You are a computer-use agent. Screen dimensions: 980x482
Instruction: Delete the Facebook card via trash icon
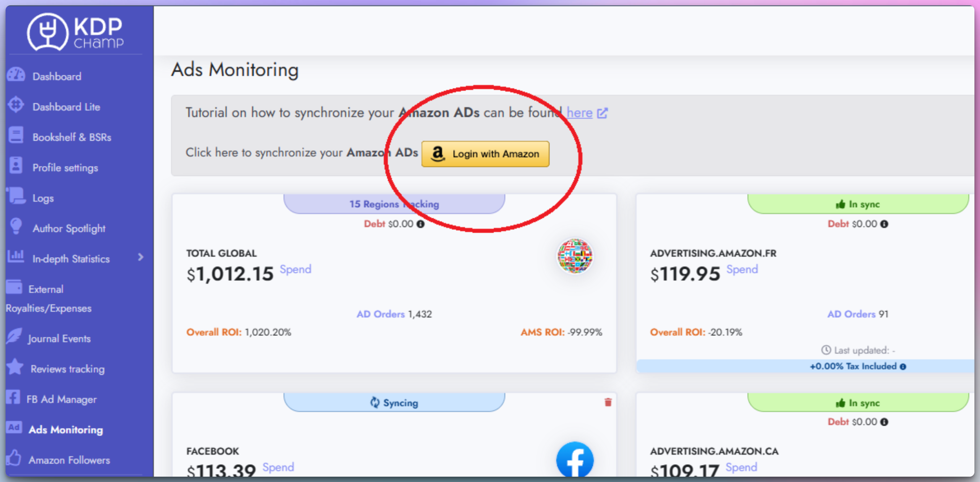pyautogui.click(x=608, y=402)
